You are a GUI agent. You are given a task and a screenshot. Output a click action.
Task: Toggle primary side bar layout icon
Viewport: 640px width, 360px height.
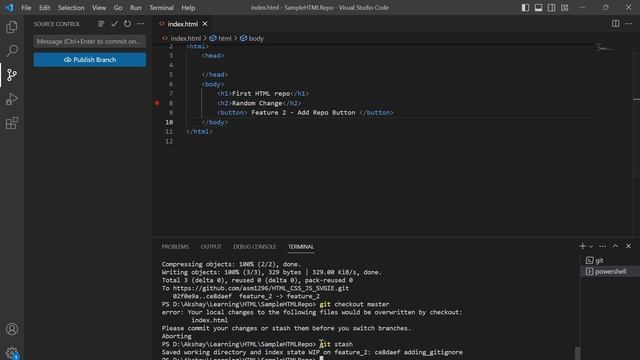point(525,7)
